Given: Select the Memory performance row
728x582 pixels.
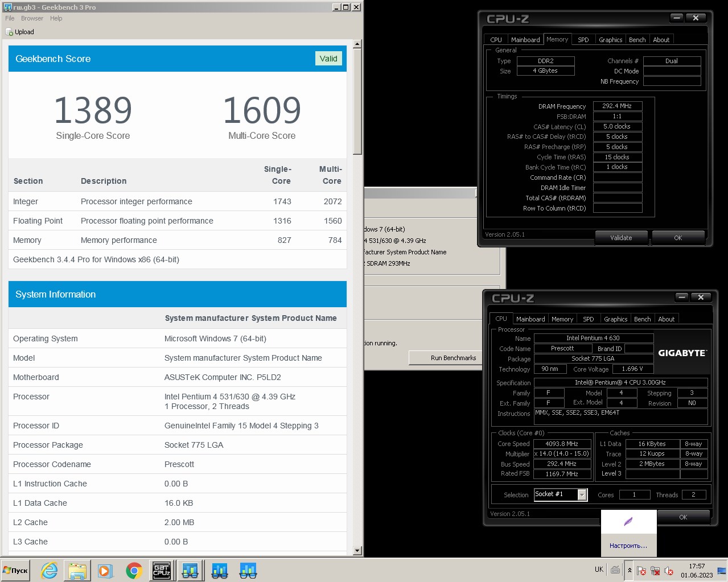Looking at the screenshot, I should point(178,240).
